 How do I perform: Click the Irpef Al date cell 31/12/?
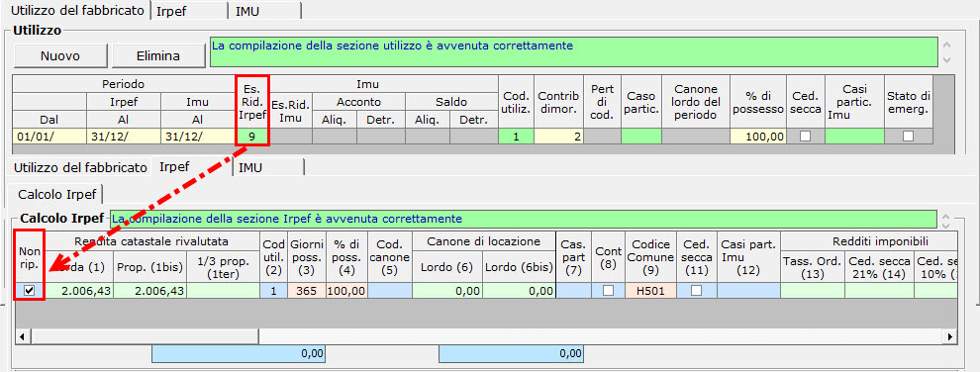point(123,137)
